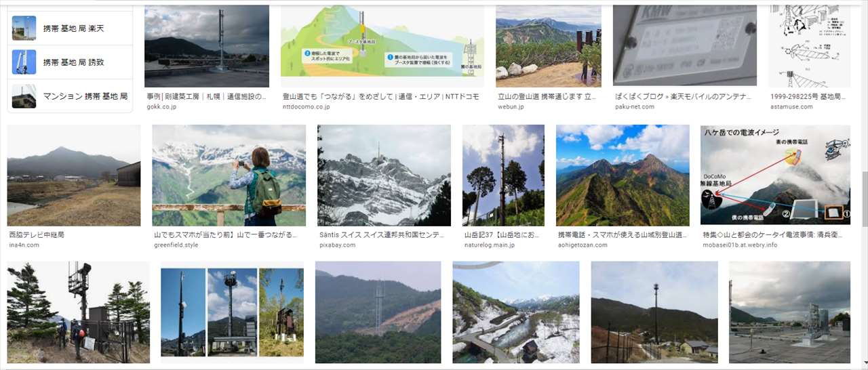Open the aohigetozan.com green ridge photo

(x=623, y=175)
